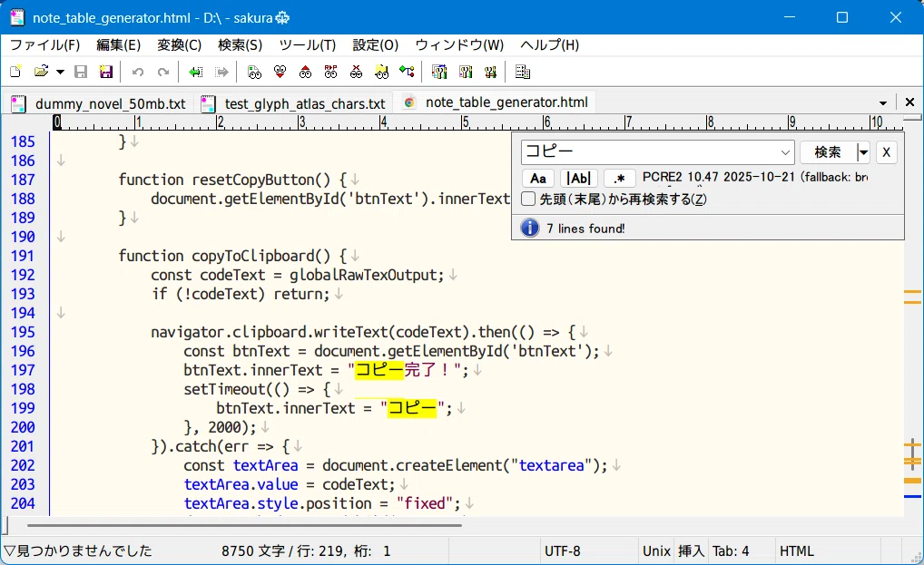Open 編集(E) menu
This screenshot has width=924, height=565.
click(x=118, y=44)
